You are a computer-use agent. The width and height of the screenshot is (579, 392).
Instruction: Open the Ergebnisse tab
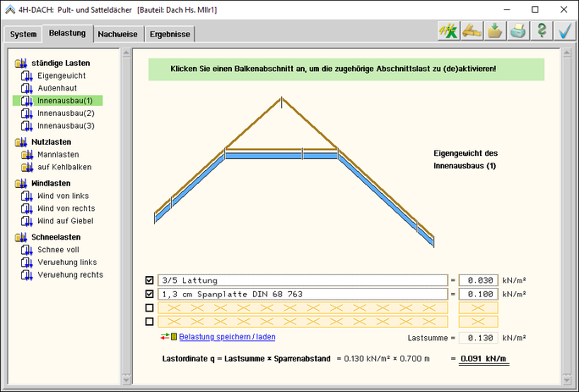(170, 34)
